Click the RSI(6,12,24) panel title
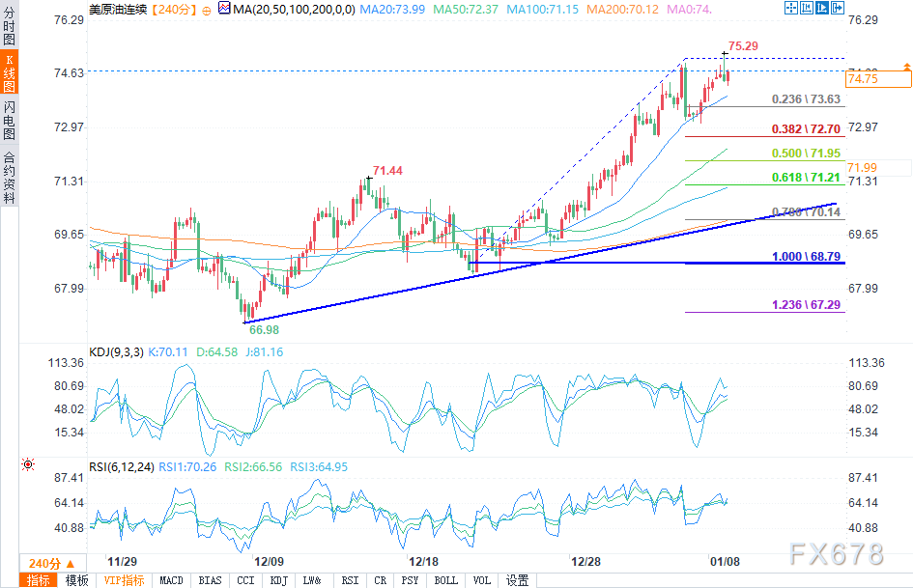This screenshot has width=913, height=588. pyautogui.click(x=122, y=467)
